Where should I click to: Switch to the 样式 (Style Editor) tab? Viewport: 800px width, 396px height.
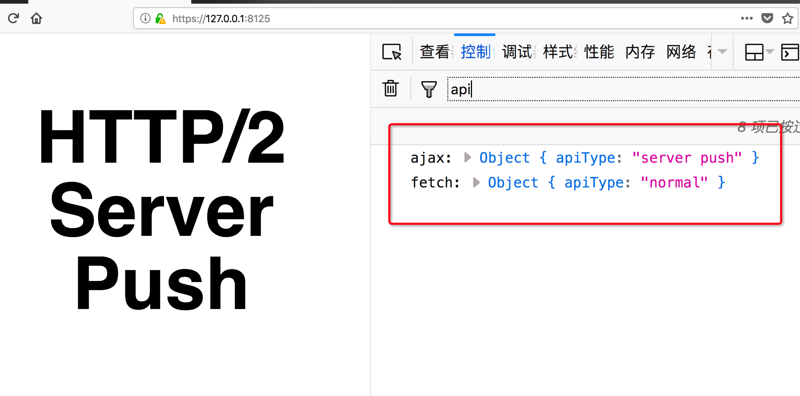point(558,52)
